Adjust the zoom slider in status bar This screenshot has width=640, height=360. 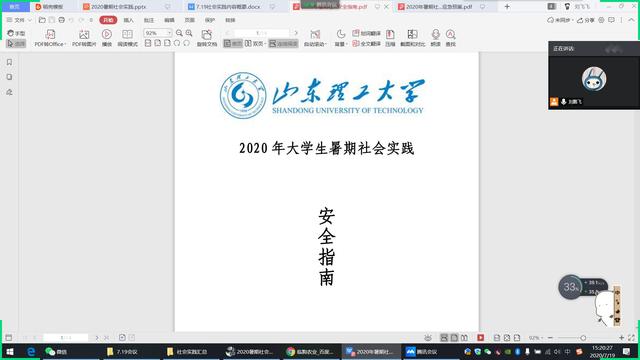coord(583,338)
